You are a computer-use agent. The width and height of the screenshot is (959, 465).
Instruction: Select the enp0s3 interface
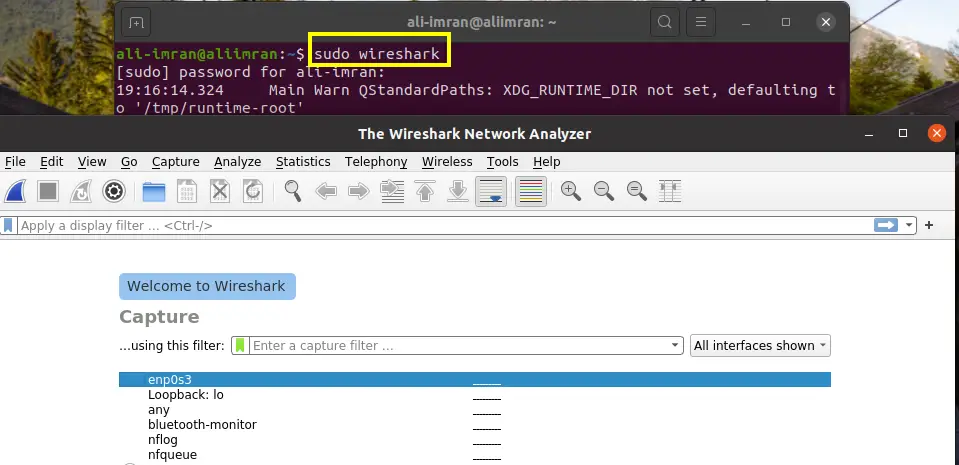click(x=475, y=379)
